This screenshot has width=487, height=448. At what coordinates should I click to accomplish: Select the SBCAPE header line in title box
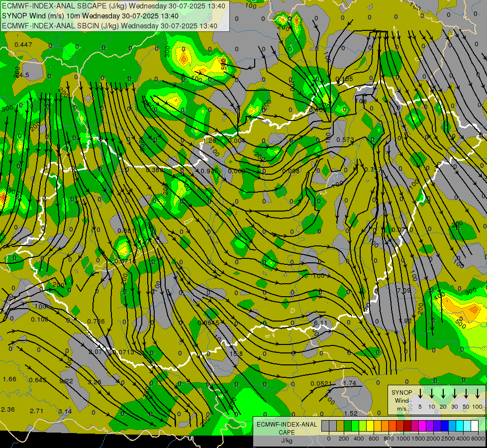[113, 6]
